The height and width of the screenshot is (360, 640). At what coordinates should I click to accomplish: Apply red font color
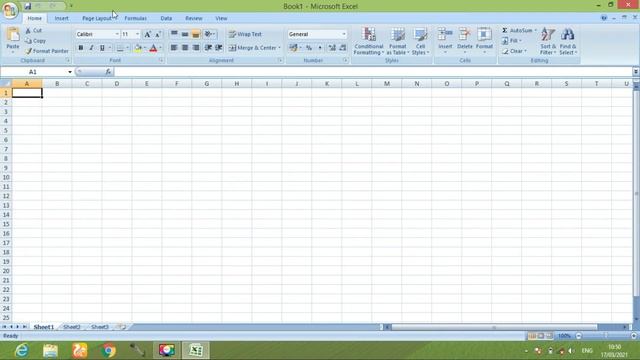click(x=153, y=48)
